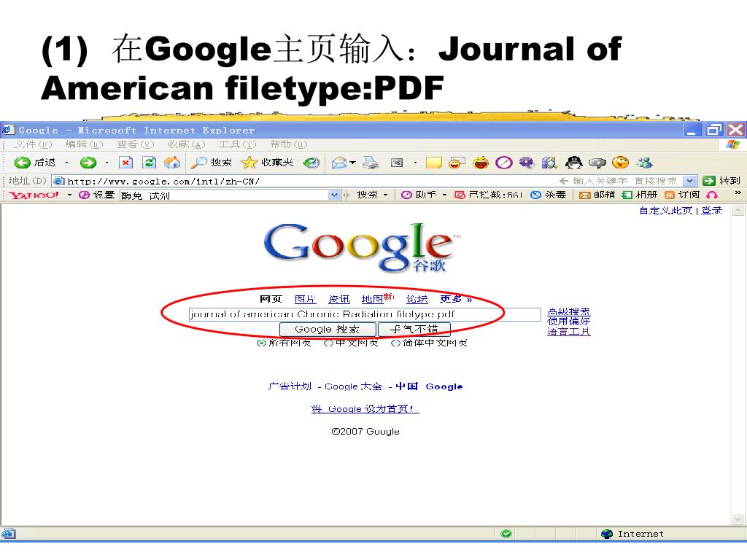Viewport: 747px width, 560px height.
Task: Open the Help (帮助) menu
Action: click(288, 144)
